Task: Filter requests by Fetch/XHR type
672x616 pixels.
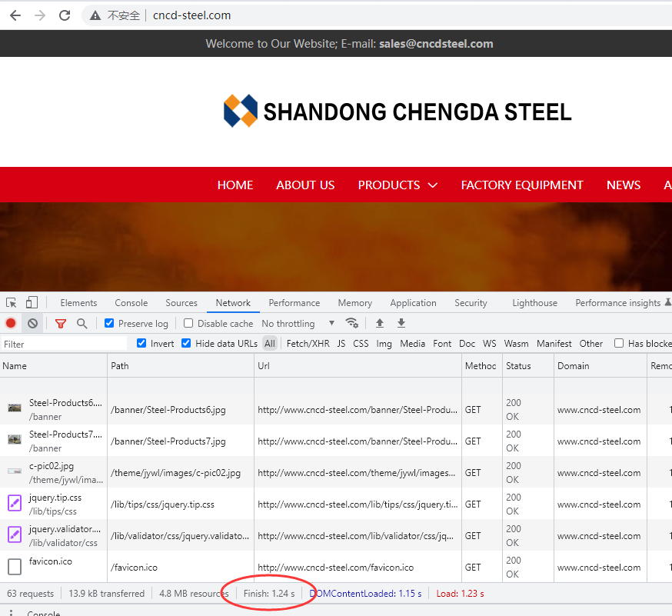Action: coord(308,344)
